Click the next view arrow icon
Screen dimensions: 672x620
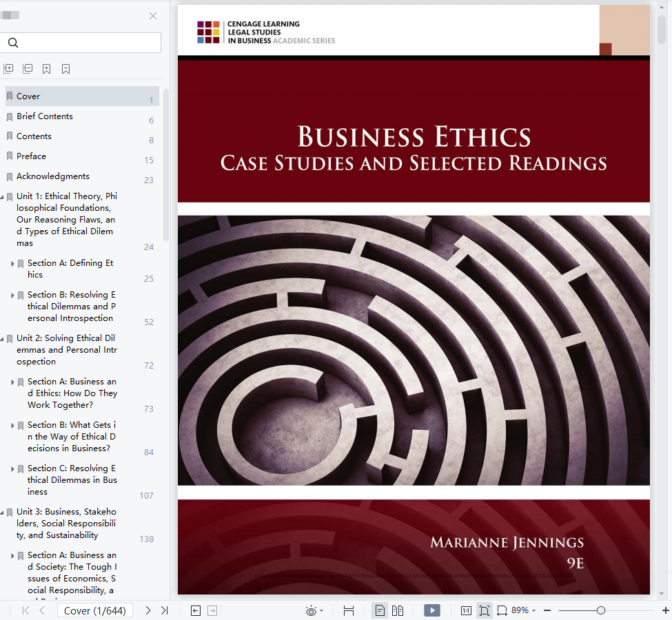click(212, 610)
